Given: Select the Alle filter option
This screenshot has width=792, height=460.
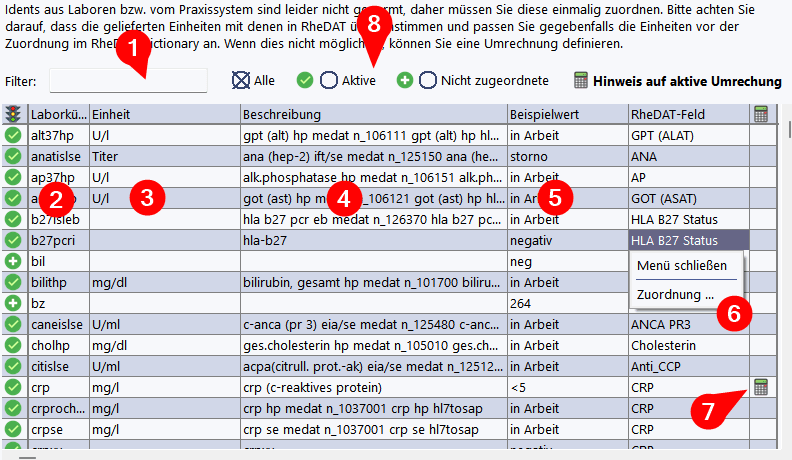Looking at the screenshot, I should coord(241,81).
